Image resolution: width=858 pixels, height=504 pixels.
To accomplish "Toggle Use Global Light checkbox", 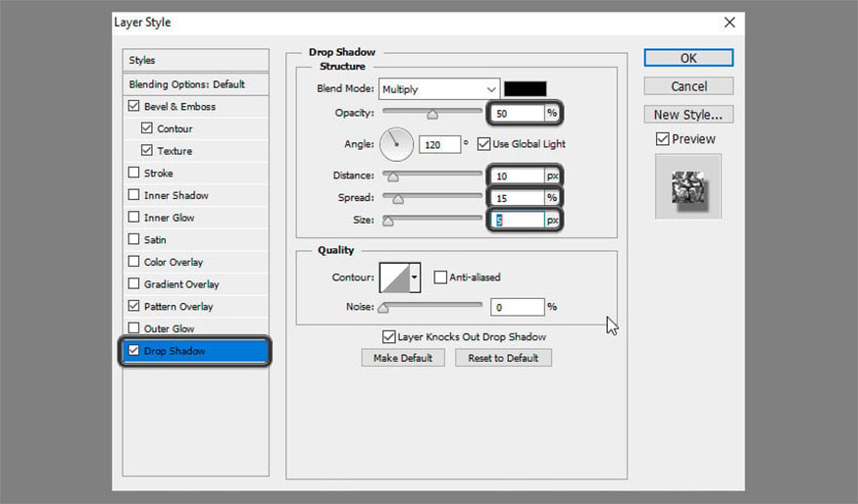I will 483,144.
